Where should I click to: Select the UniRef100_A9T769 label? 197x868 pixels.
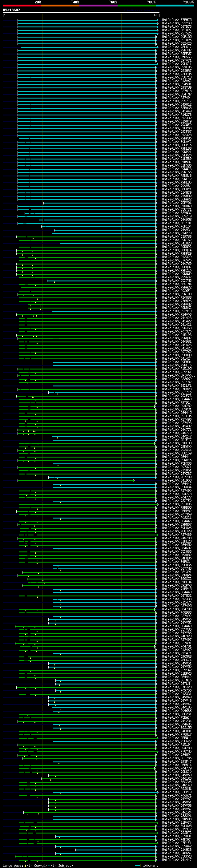coord(177,352)
